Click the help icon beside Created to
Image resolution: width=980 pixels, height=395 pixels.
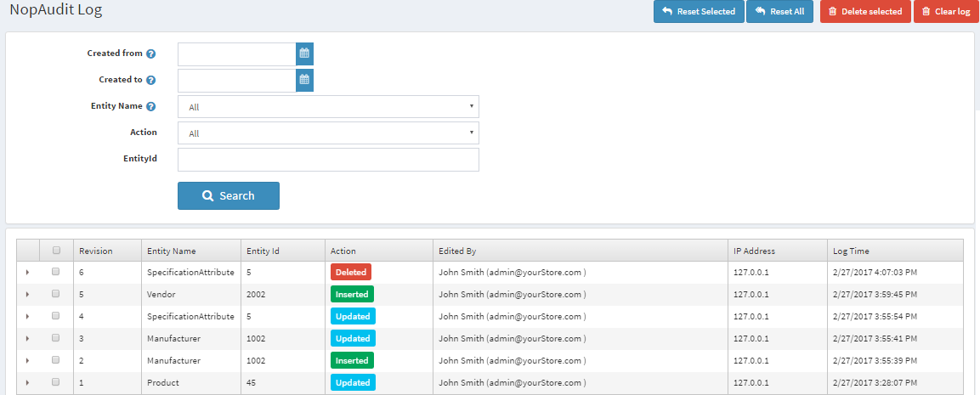(x=150, y=80)
